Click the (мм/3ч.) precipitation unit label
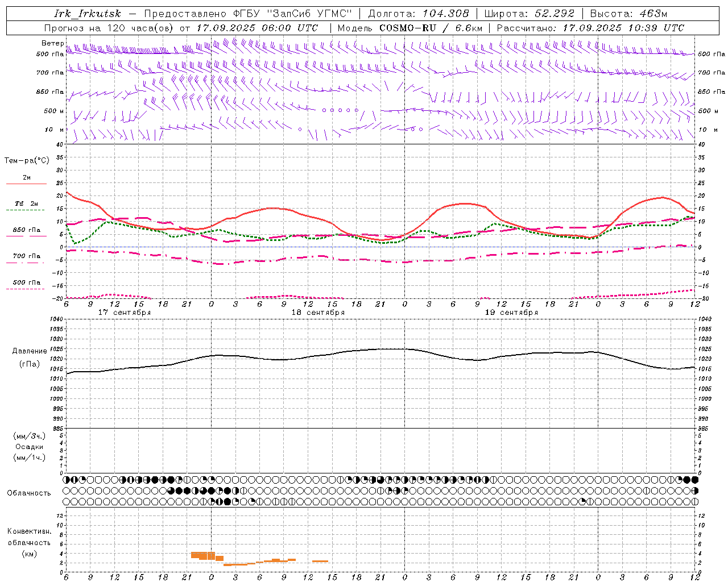 coord(30,436)
